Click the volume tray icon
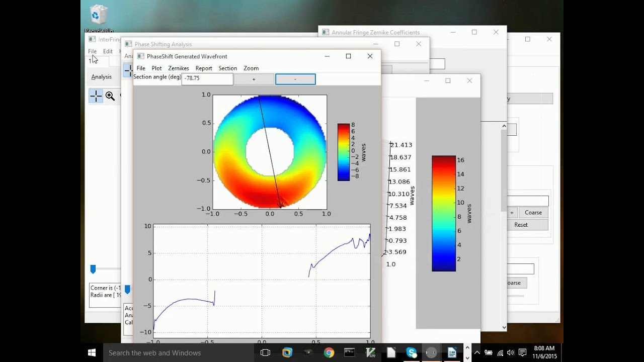Screen dimensions: 644x362 511,353
